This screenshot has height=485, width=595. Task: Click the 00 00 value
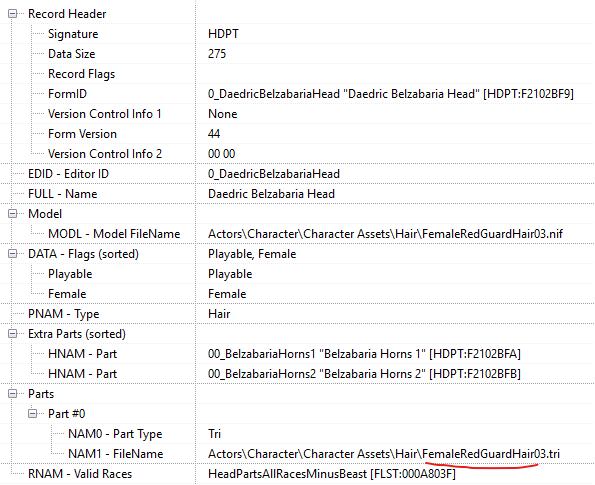coord(221,154)
